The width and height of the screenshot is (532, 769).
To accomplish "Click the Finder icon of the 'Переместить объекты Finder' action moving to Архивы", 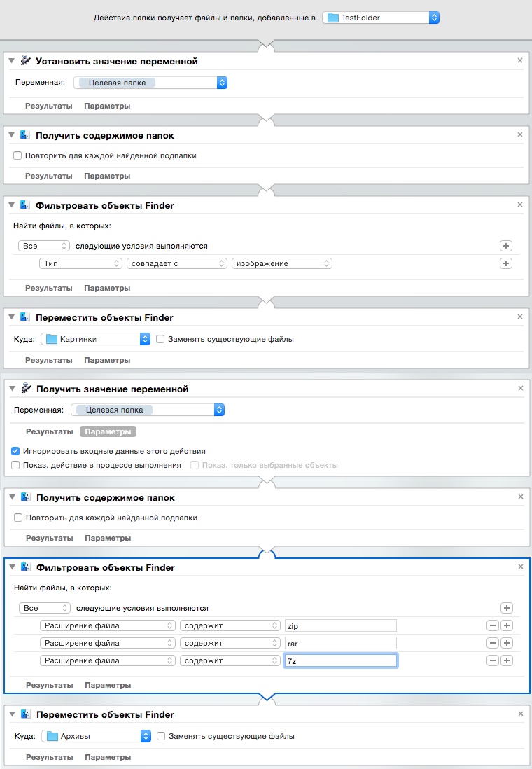I will coord(25,715).
